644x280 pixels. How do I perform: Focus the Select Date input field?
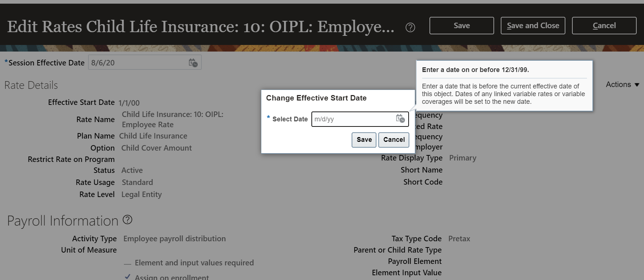[x=353, y=119]
